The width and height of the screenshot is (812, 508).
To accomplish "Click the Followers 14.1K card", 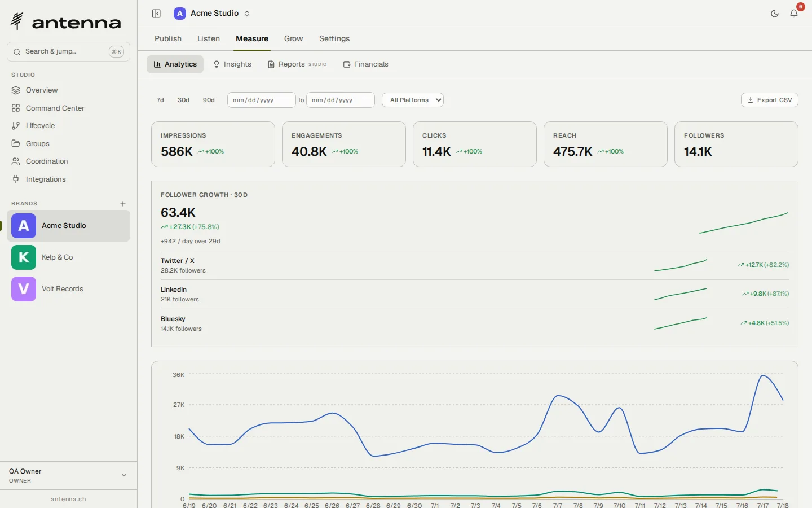I will (736, 144).
